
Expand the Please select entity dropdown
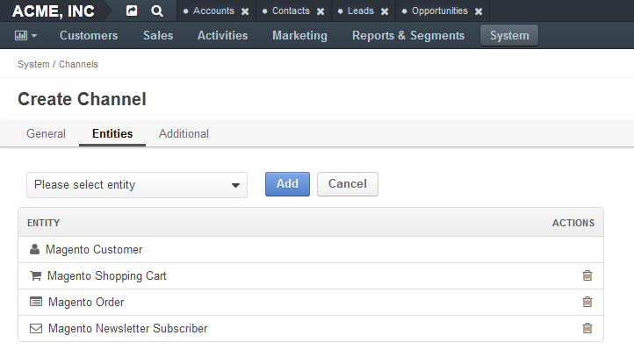pyautogui.click(x=137, y=185)
